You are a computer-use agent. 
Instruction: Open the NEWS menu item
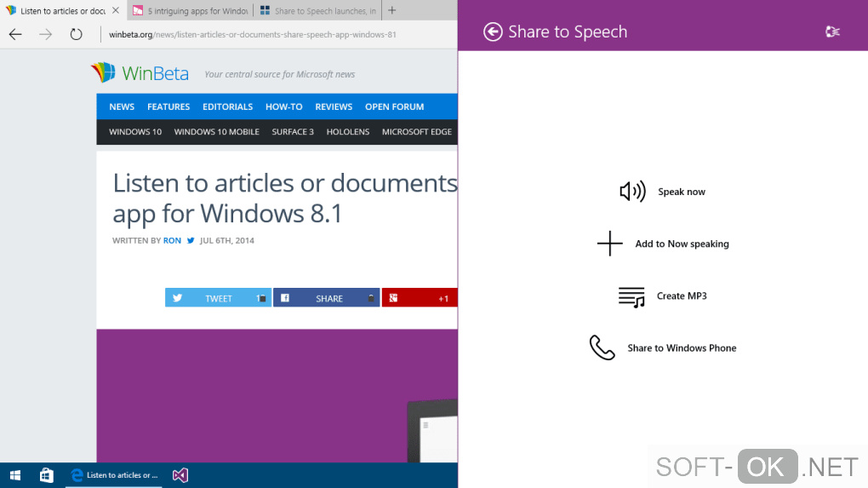(x=122, y=106)
